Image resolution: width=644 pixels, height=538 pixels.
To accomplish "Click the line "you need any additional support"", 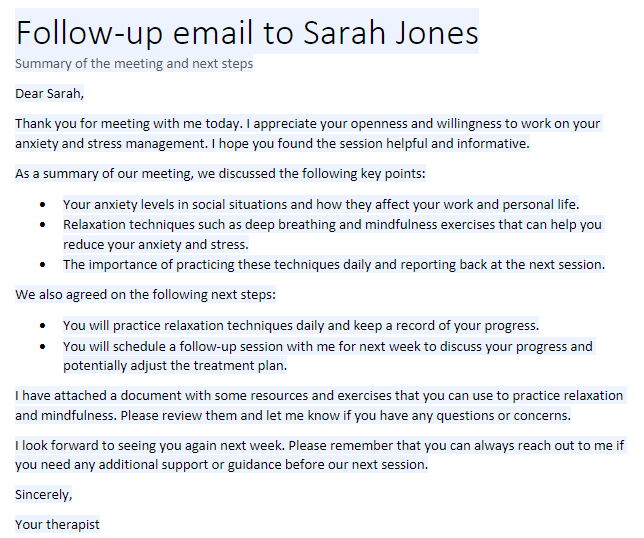I will click(221, 464).
